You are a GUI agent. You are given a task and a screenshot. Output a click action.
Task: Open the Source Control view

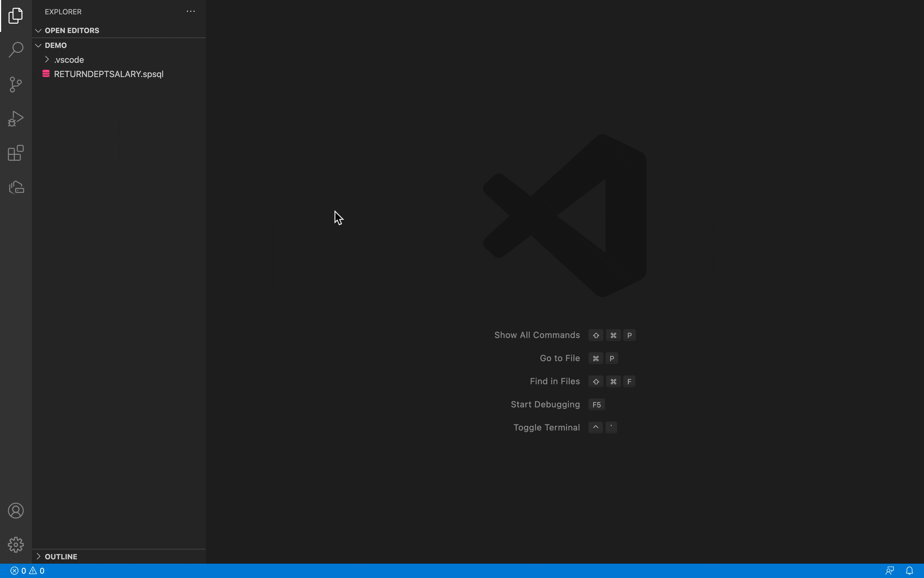coord(16,84)
